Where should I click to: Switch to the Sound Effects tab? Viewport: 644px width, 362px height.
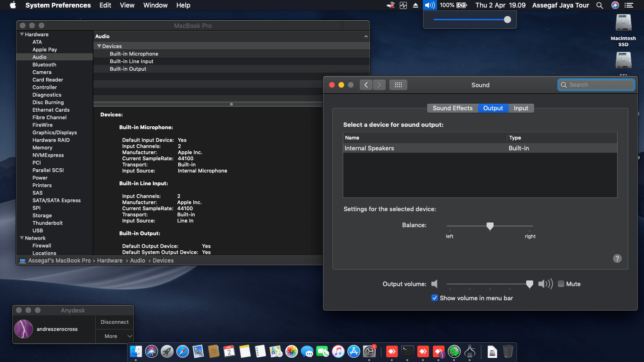click(x=453, y=108)
